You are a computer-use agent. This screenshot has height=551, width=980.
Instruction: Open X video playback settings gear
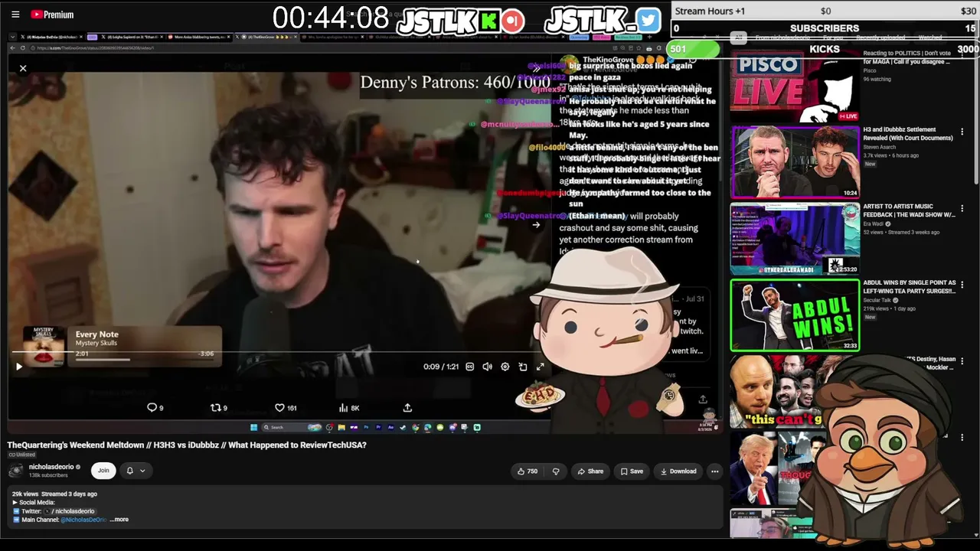coord(505,367)
